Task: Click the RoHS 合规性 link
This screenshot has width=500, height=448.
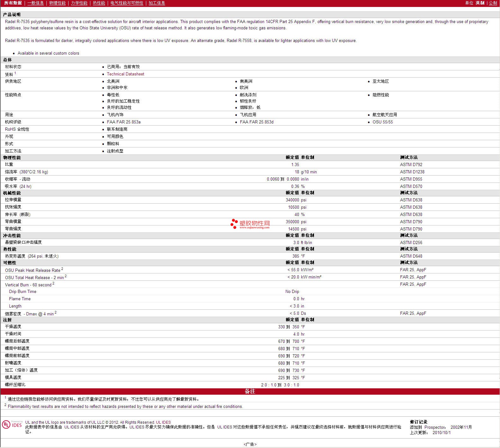Action: 17,129
